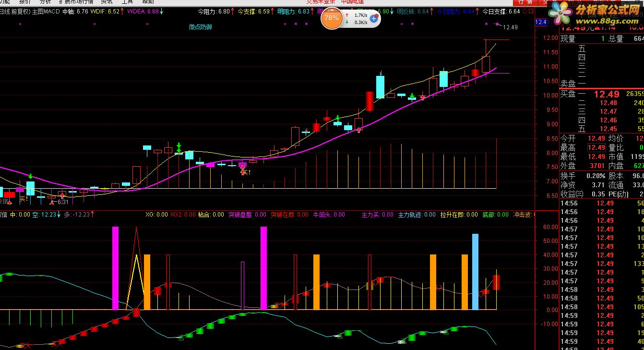
Task: Click the 外盘 3701 value
Action: pyautogui.click(x=596, y=166)
